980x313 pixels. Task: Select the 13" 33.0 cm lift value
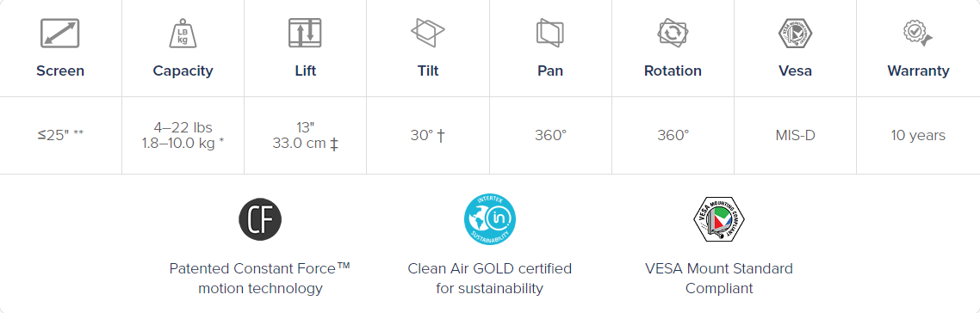(305, 135)
